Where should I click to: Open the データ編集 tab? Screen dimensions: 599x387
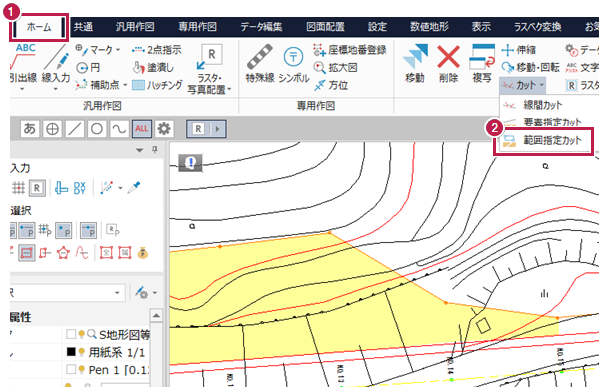click(x=261, y=27)
